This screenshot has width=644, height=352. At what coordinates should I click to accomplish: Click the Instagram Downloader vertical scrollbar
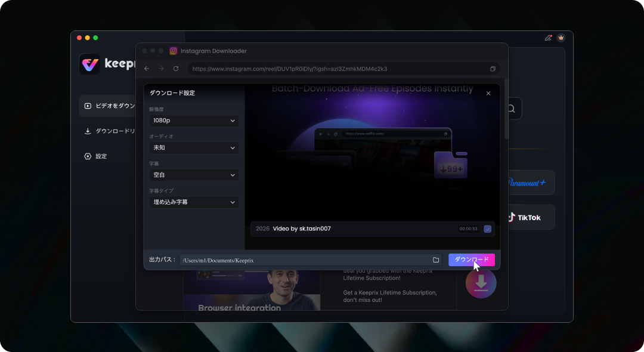coord(506,109)
